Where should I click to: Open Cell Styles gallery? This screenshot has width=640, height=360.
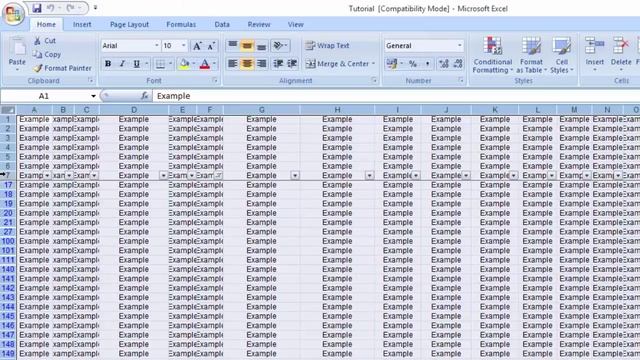[x=562, y=55]
